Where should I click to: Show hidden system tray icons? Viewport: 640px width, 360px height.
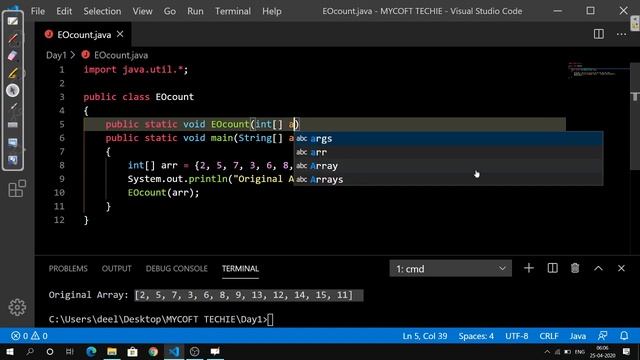pos(547,351)
